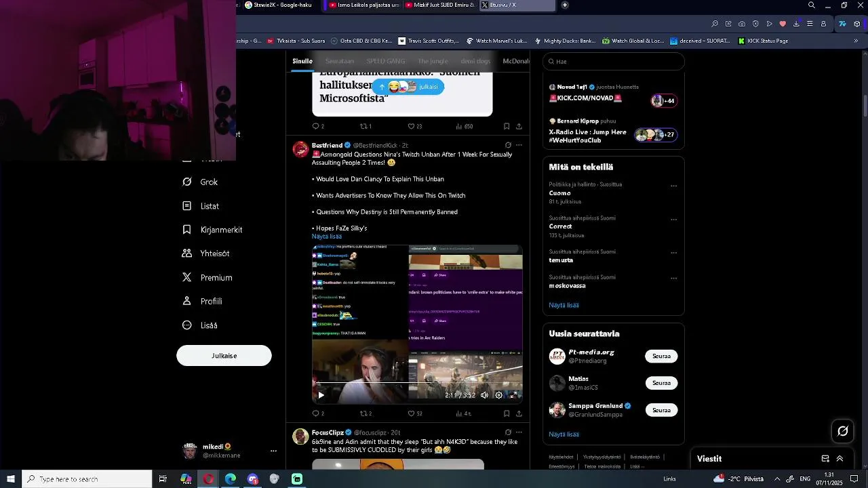Open options for temusta trend
Screen dimensions: 868x488
pyautogui.click(x=673, y=253)
